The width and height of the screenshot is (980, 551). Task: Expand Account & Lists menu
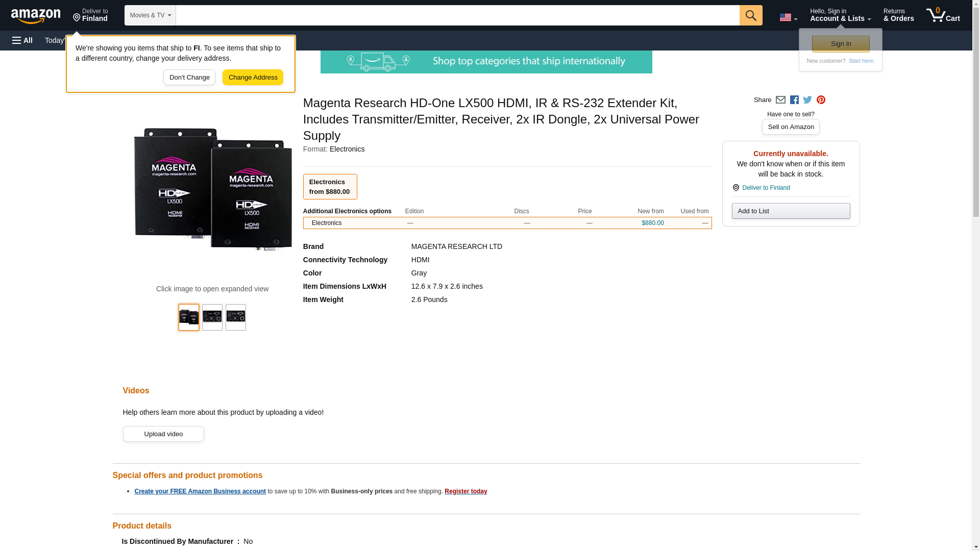click(840, 15)
